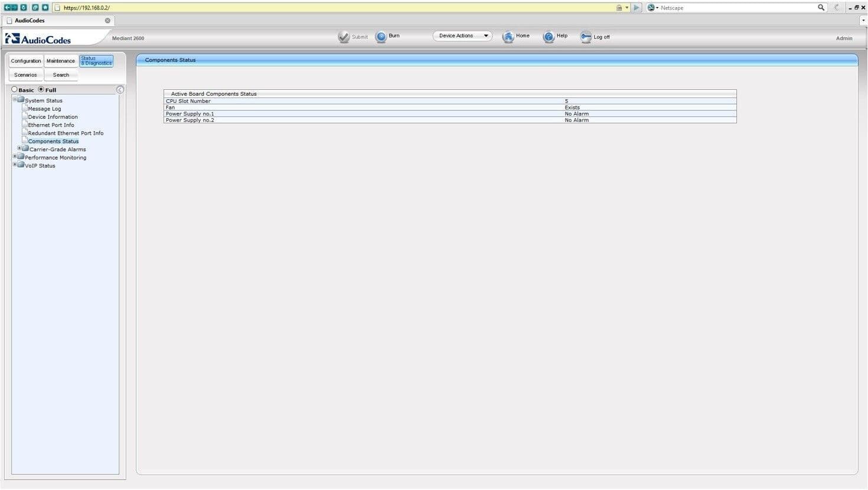868x490 pixels.
Task: Open the Device Actions dropdown
Action: pyautogui.click(x=462, y=36)
